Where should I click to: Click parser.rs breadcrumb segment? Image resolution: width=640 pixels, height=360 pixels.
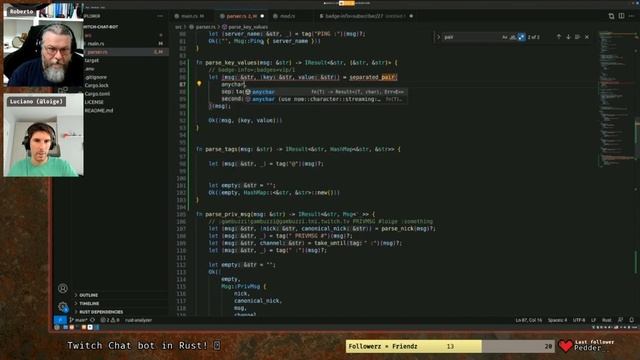[205, 27]
